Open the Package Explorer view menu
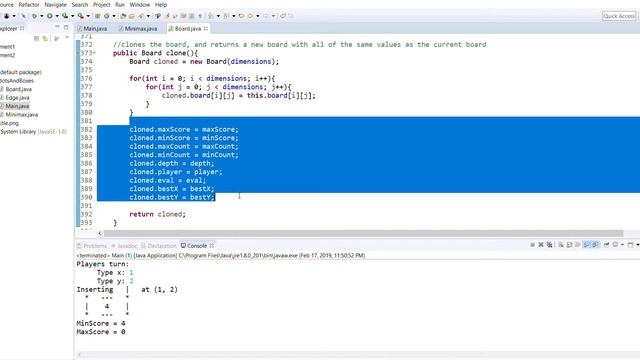Image resolution: width=640 pixels, height=360 pixels. (67, 38)
